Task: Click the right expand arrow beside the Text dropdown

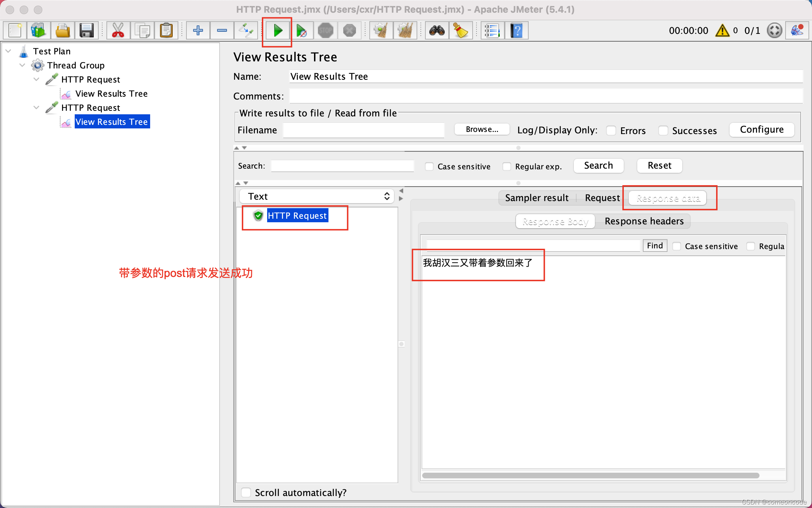Action: [x=401, y=199]
